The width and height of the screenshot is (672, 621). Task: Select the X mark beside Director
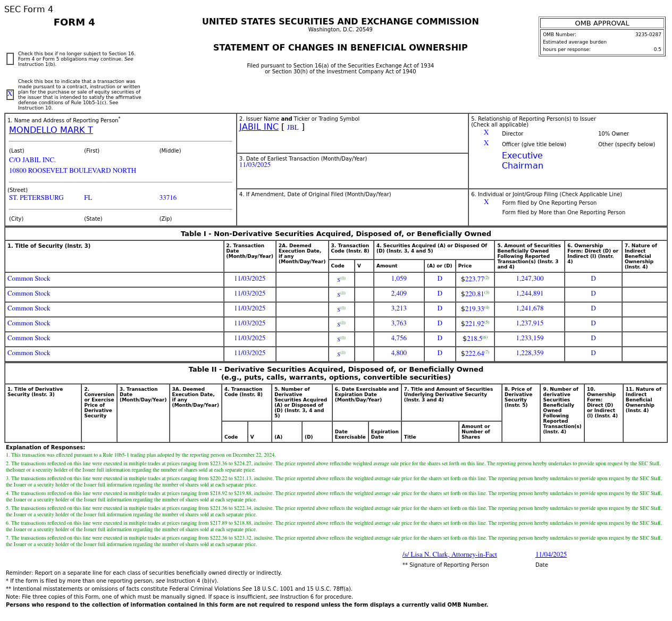click(x=486, y=133)
